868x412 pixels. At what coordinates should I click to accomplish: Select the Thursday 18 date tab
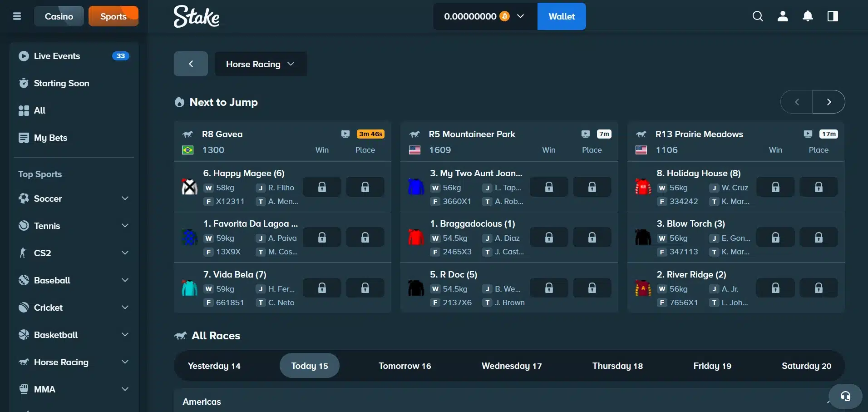point(617,366)
